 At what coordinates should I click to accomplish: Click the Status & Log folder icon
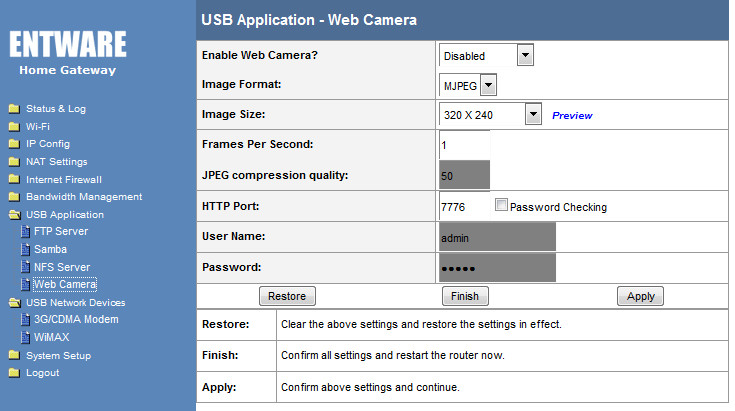(x=14, y=109)
